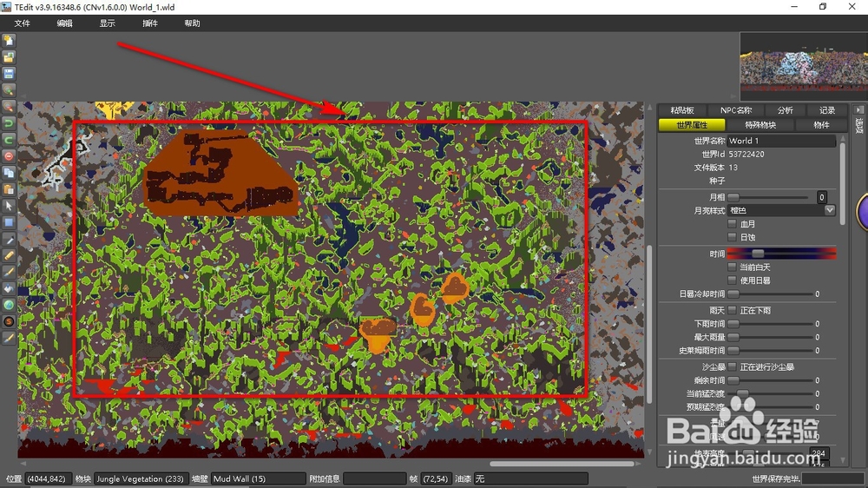Click the 史莱姆雨时间 slider
The width and height of the screenshot is (868, 488).
point(769,350)
